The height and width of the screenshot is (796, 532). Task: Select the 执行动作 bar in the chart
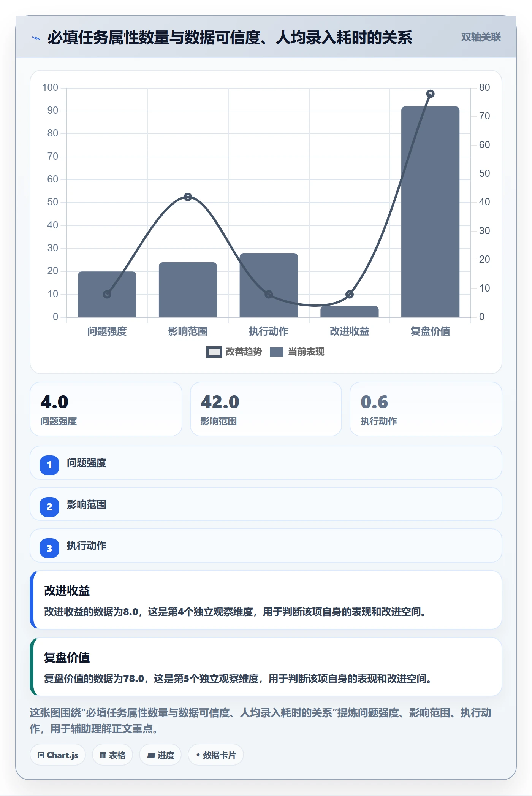pos(269,285)
